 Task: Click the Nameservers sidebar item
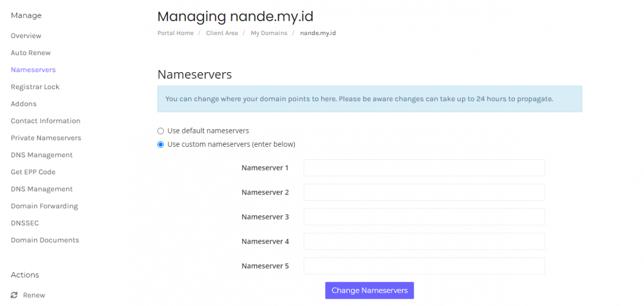[33, 70]
